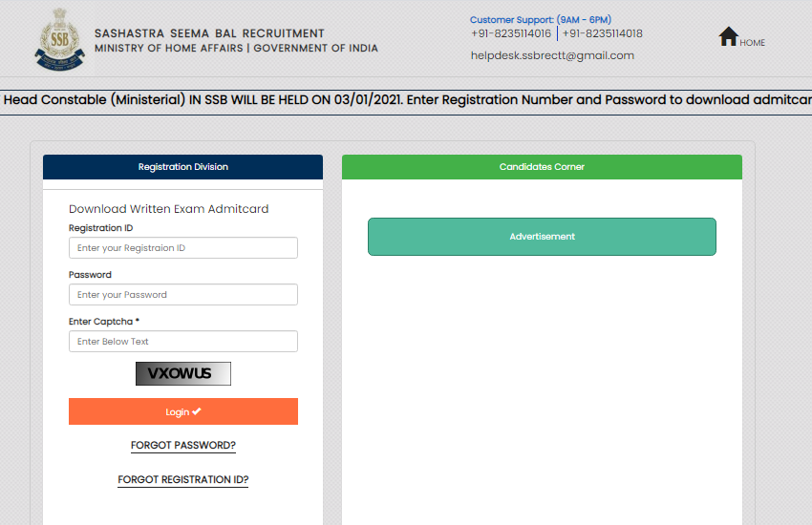Click the scrolling Head Constable exam notice
The height and width of the screenshot is (525, 812).
pyautogui.click(x=406, y=100)
